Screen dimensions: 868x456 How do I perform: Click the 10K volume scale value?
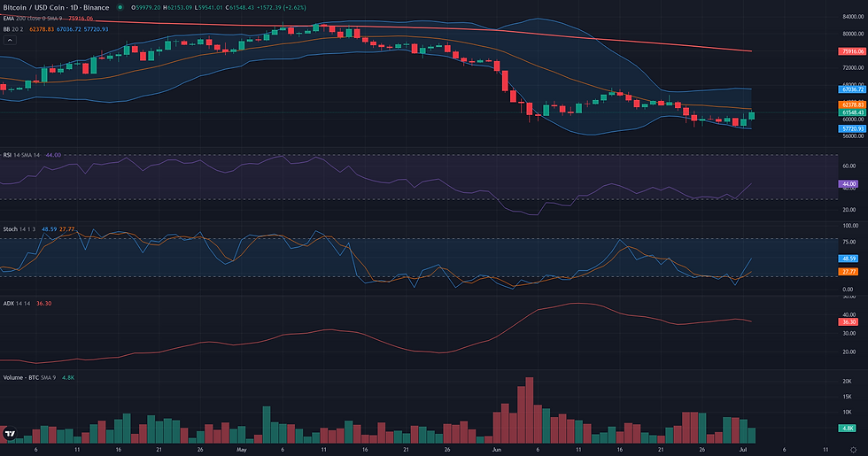(847, 413)
